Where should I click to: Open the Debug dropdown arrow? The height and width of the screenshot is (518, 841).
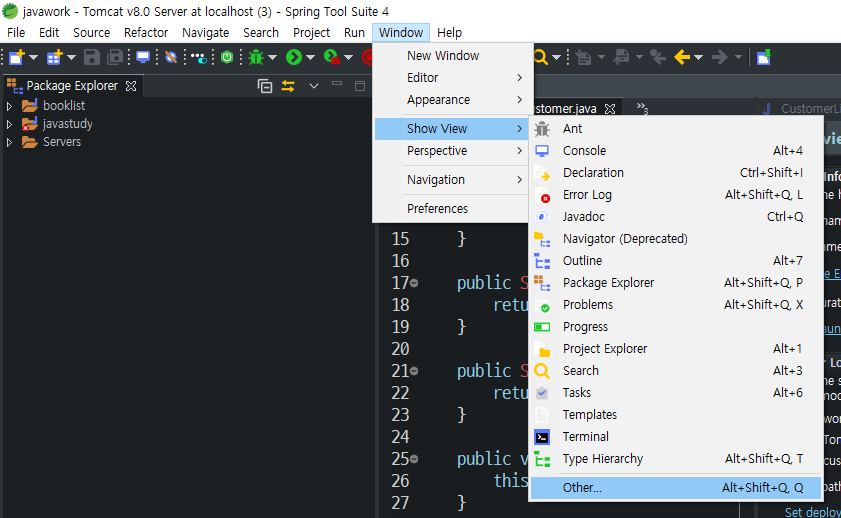tap(272, 57)
